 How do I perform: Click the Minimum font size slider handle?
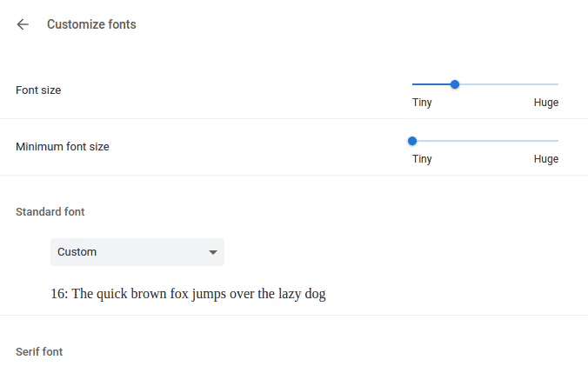pyautogui.click(x=412, y=141)
